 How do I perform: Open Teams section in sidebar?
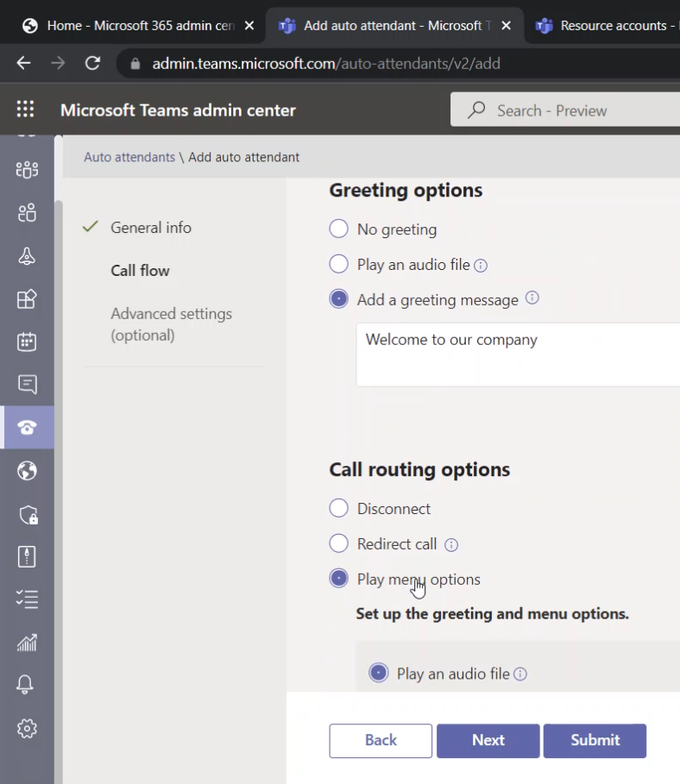point(27,169)
